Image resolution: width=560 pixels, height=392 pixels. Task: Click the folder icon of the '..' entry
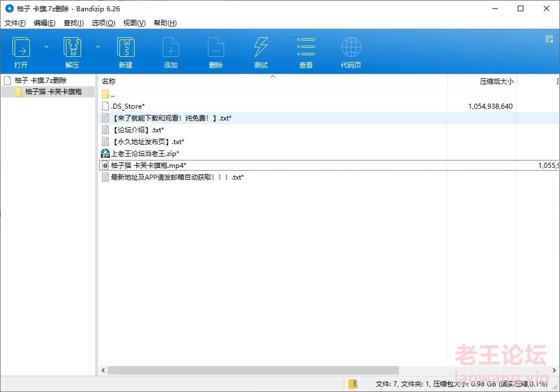(105, 94)
